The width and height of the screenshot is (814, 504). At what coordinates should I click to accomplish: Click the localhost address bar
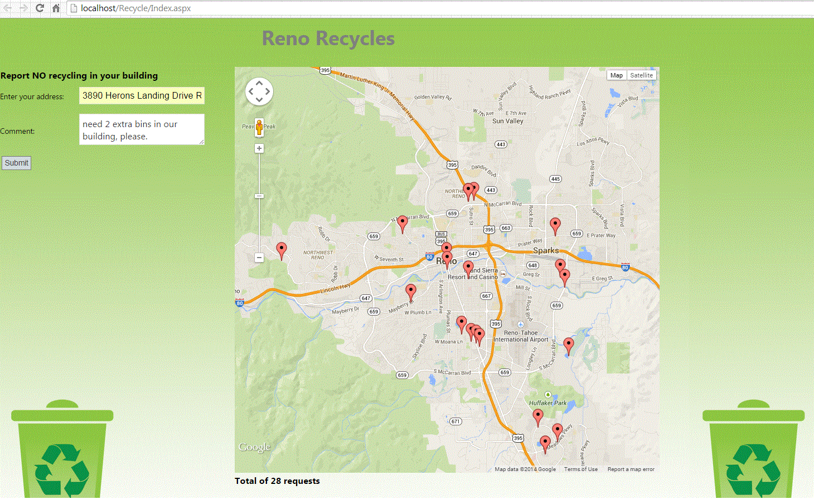point(440,8)
